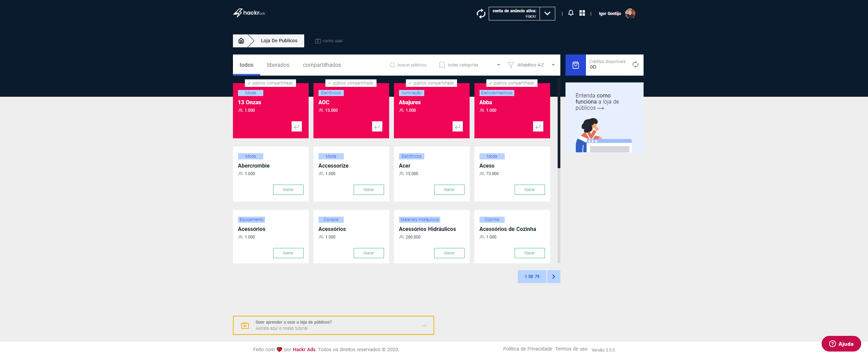The image size is (868, 358).
Task: Click the buscar públicos search field
Action: click(412, 65)
